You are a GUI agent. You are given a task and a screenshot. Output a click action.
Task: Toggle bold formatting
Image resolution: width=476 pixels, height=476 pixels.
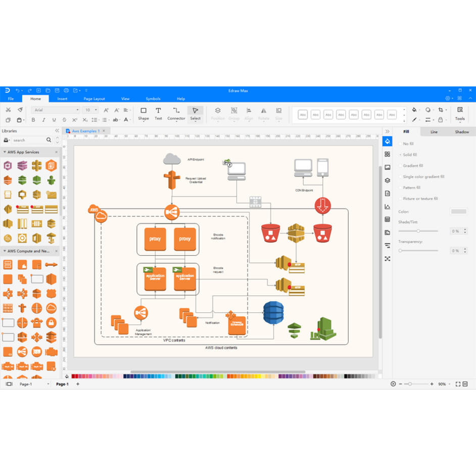point(33,120)
